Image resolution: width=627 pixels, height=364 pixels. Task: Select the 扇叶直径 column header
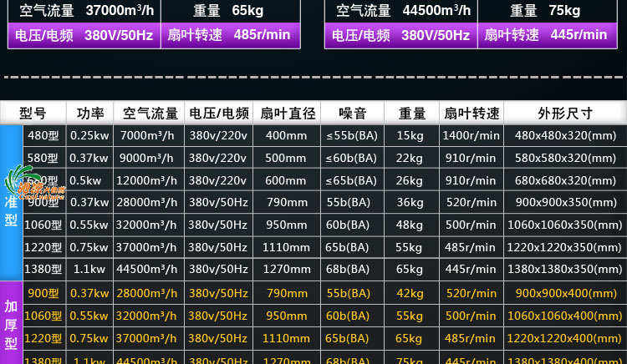tap(287, 114)
